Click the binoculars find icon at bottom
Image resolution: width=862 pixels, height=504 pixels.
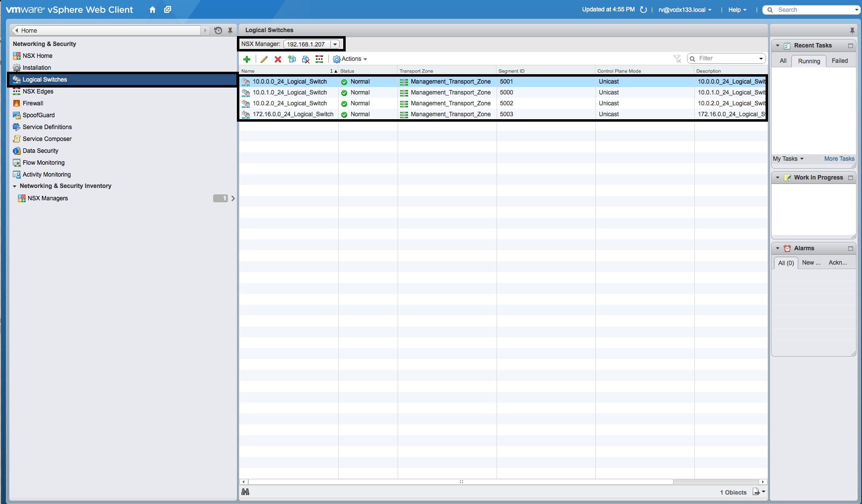coord(245,492)
